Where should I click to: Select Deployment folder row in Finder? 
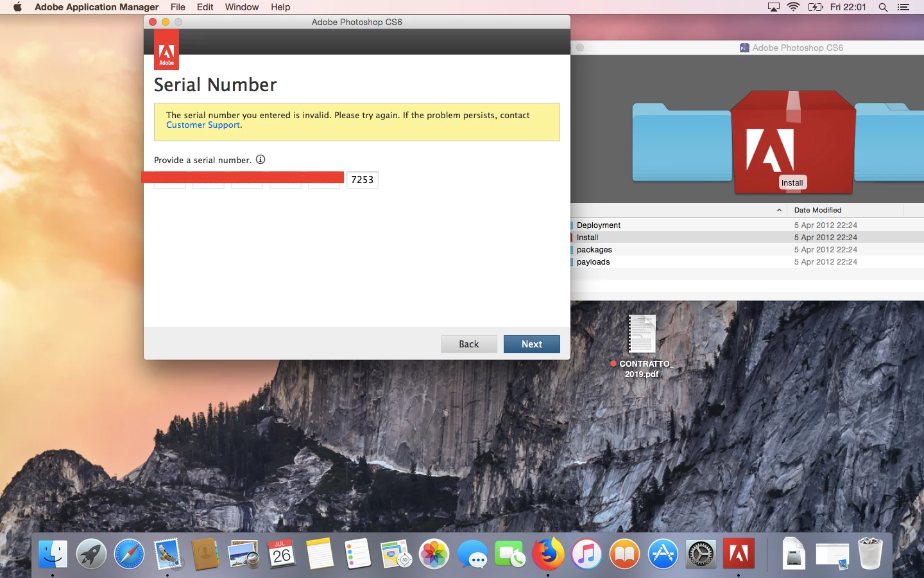(x=747, y=225)
